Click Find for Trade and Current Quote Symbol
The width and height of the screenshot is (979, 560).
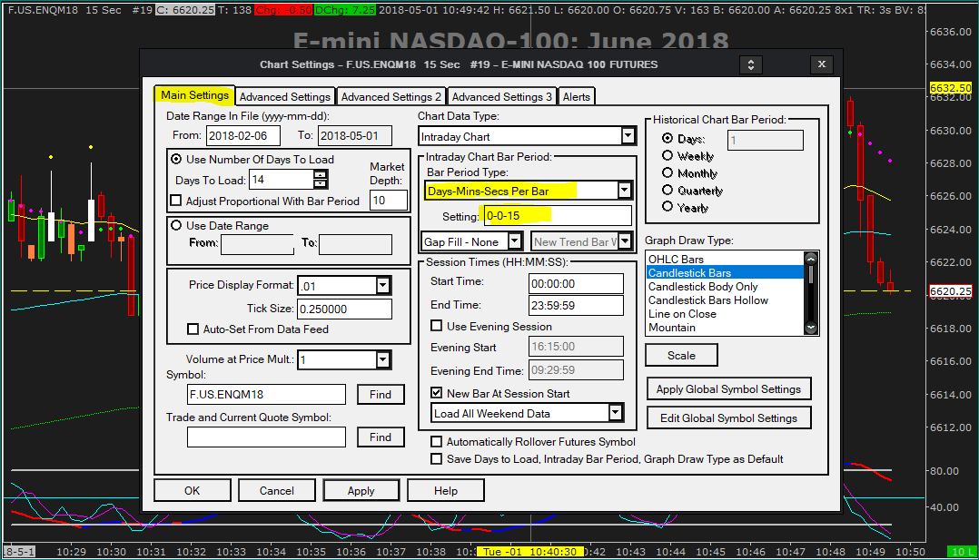click(381, 437)
